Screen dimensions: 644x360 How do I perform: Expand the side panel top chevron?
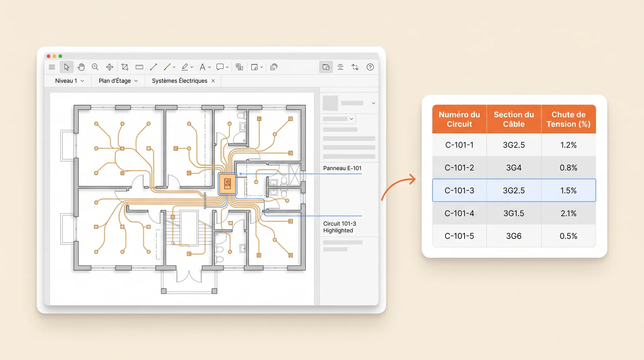point(374,103)
